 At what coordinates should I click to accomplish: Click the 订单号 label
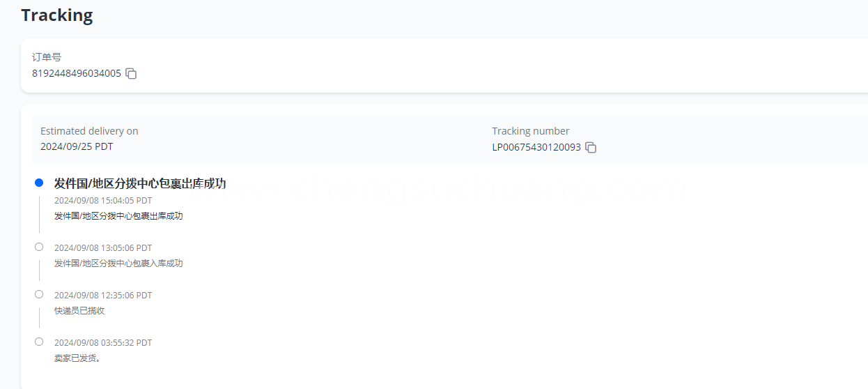tap(47, 57)
